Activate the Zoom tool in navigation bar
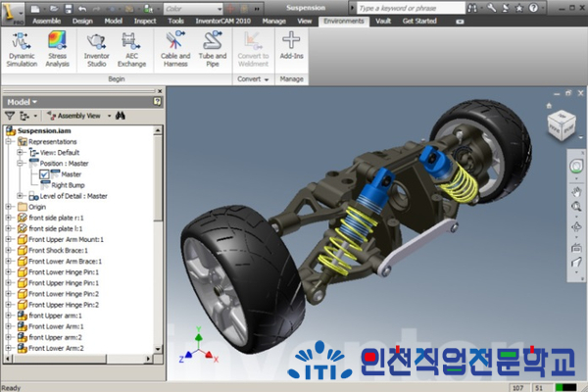The image size is (588, 392). click(x=576, y=207)
